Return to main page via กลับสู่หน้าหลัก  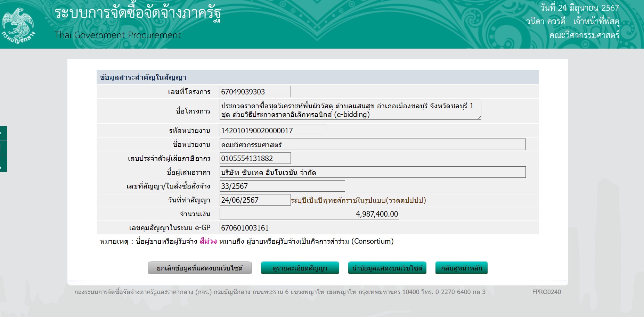click(461, 268)
